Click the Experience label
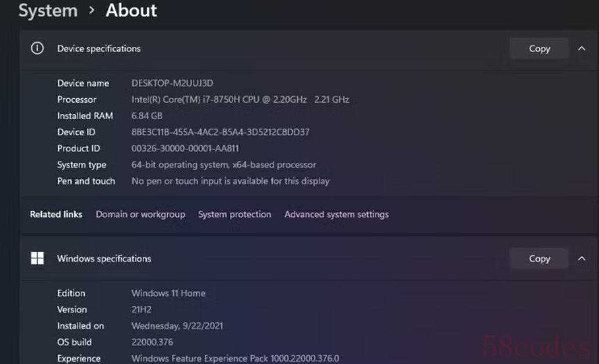This screenshot has width=599, height=364. coord(79,359)
